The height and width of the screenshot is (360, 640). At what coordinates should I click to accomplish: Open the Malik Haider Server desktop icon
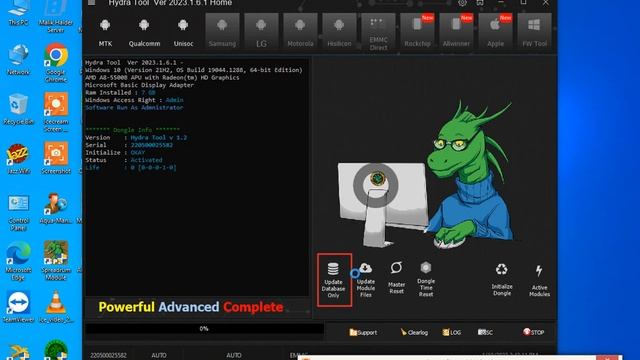point(56,16)
